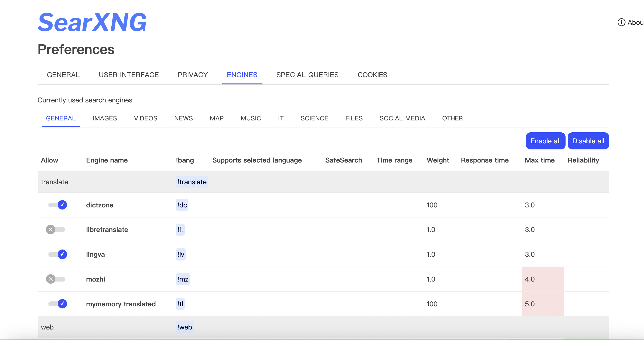Enable the libretranslate engine toggle

coord(56,229)
